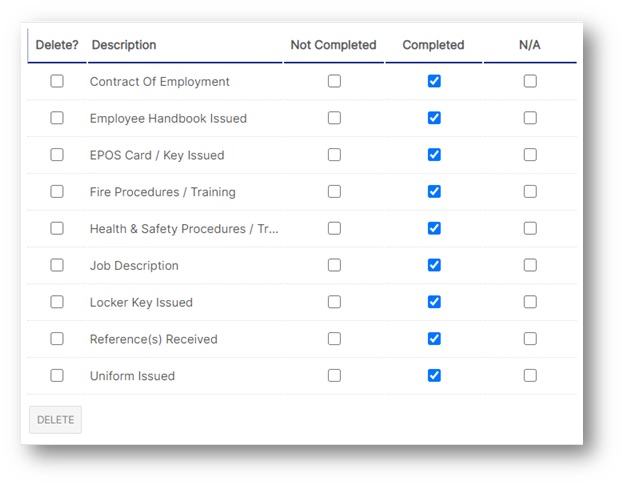Tick Delete checkbox for Contract Of Employment

click(x=57, y=81)
